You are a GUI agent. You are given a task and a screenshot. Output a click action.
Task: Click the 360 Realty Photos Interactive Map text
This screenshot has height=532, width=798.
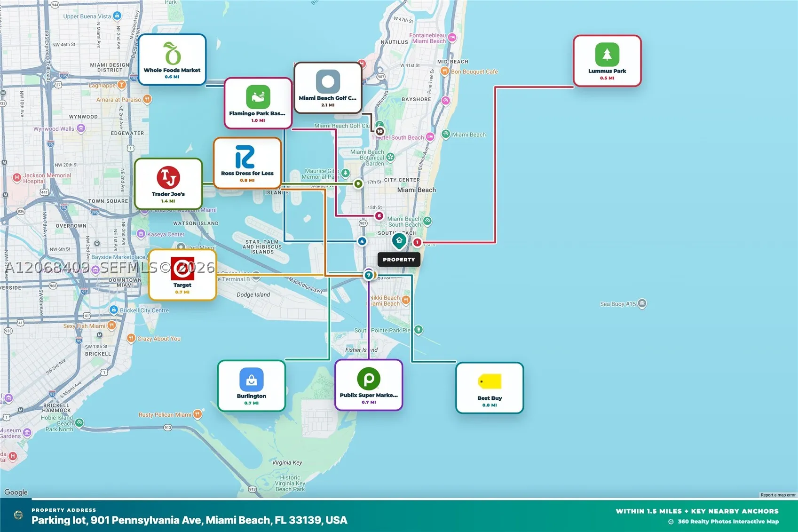728,521
